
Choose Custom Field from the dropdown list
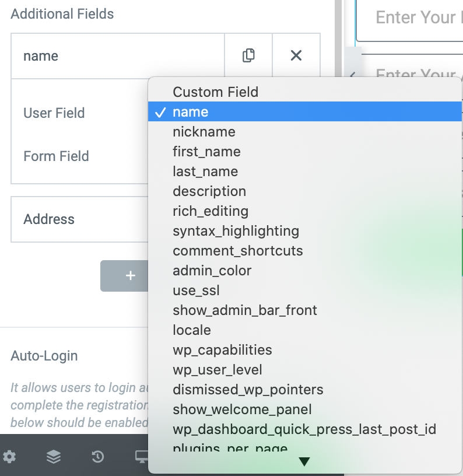click(x=305, y=92)
